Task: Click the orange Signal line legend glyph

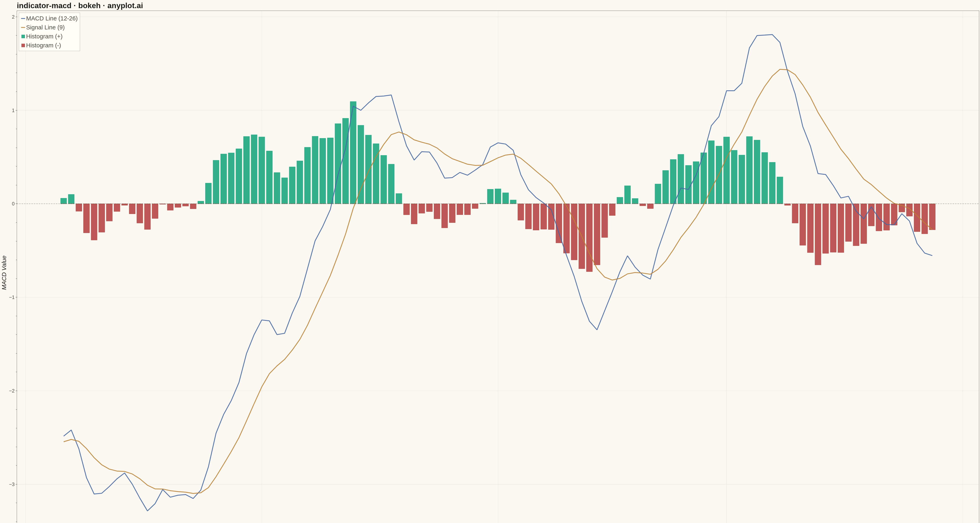Action: pyautogui.click(x=23, y=27)
